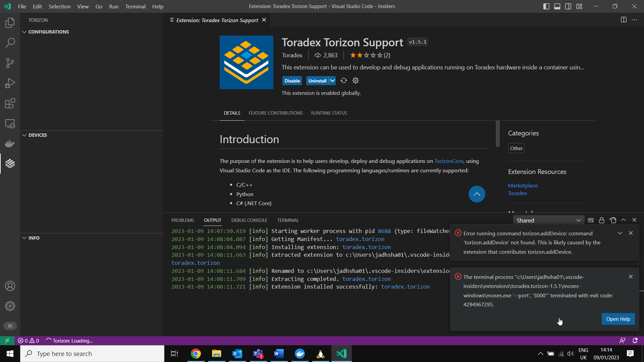This screenshot has height=362, width=644.
Task: Toggle the bottom panel visibility
Action: (557, 6)
